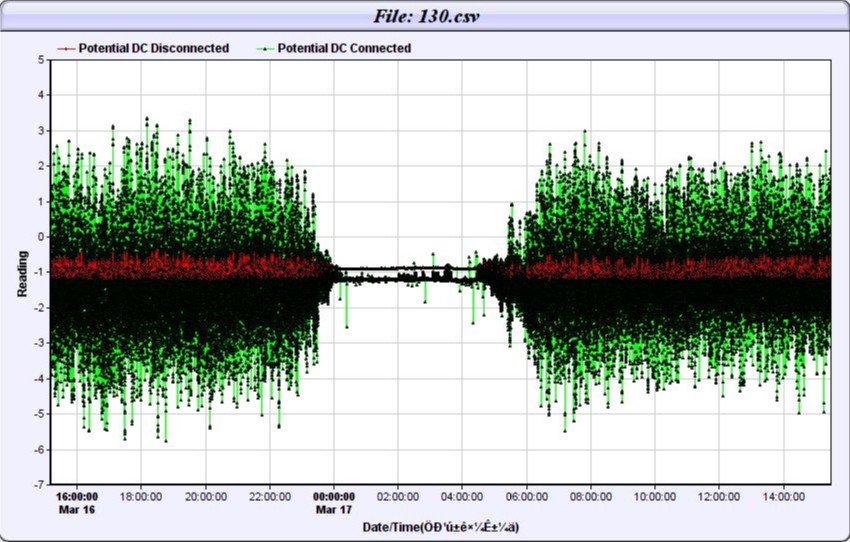Click the green Potential DC Connected legend marker
This screenshot has width=850, height=542.
(265, 48)
